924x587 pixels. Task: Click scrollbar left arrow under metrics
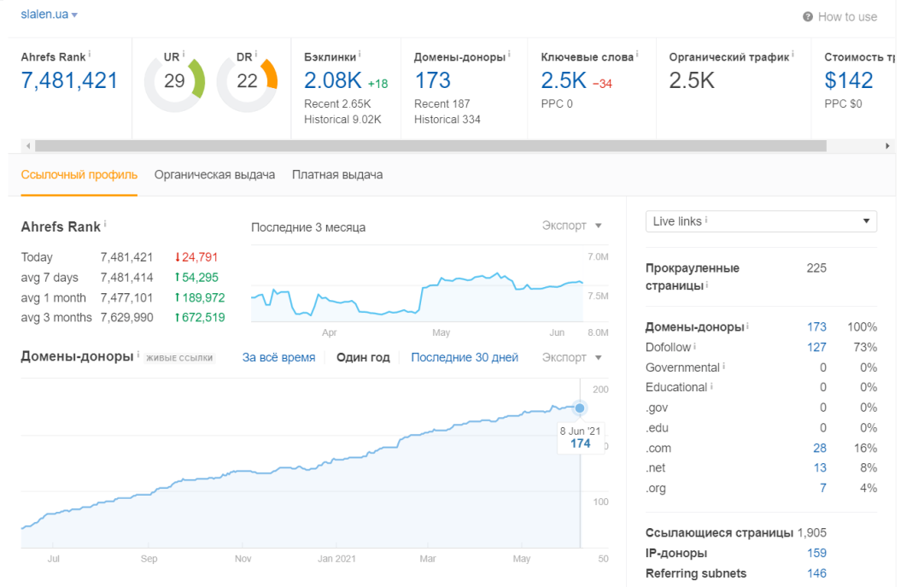(27, 145)
